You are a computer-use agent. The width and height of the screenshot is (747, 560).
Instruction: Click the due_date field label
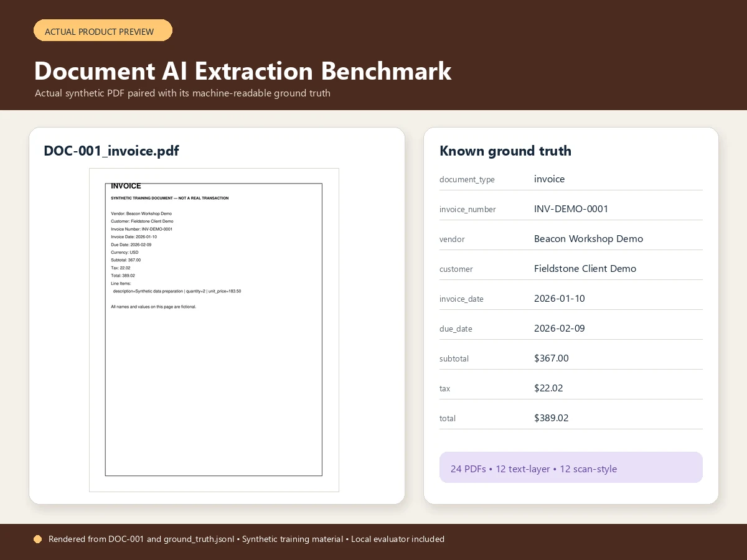[x=456, y=329]
